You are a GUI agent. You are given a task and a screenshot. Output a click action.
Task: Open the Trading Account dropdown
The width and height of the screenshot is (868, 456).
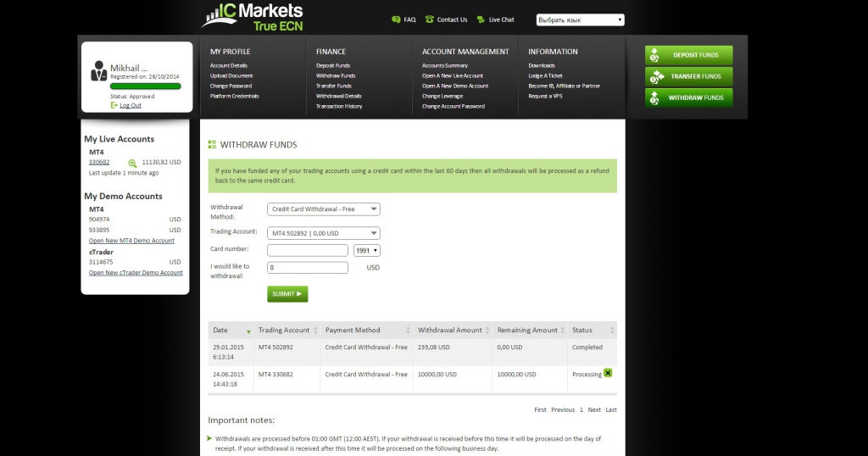coord(323,233)
